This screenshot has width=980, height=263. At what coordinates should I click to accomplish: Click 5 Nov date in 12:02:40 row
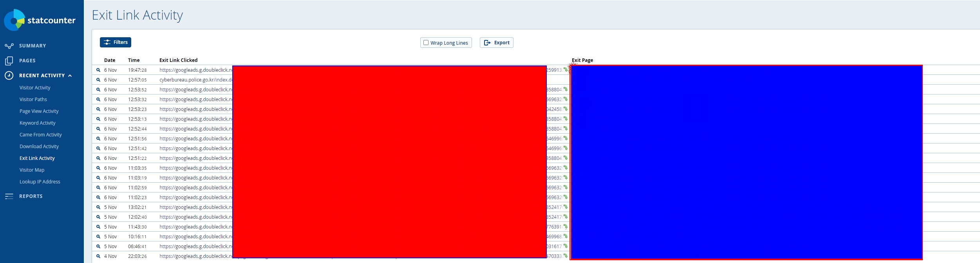click(110, 217)
